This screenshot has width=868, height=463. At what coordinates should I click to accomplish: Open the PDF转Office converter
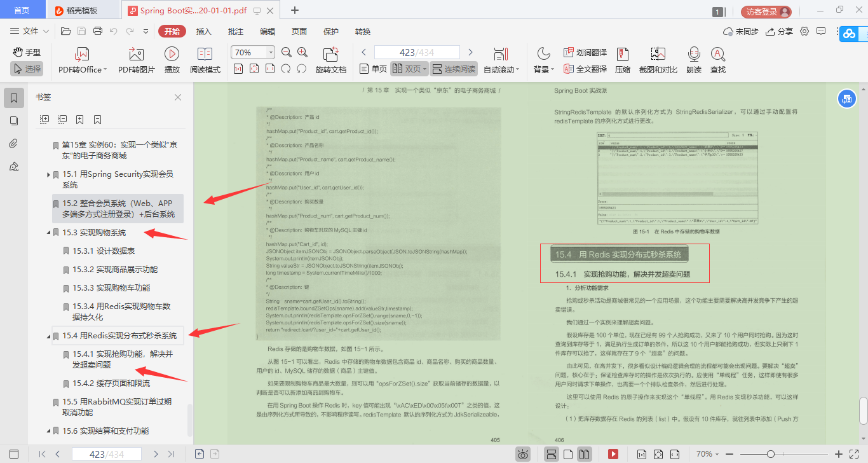coord(83,60)
